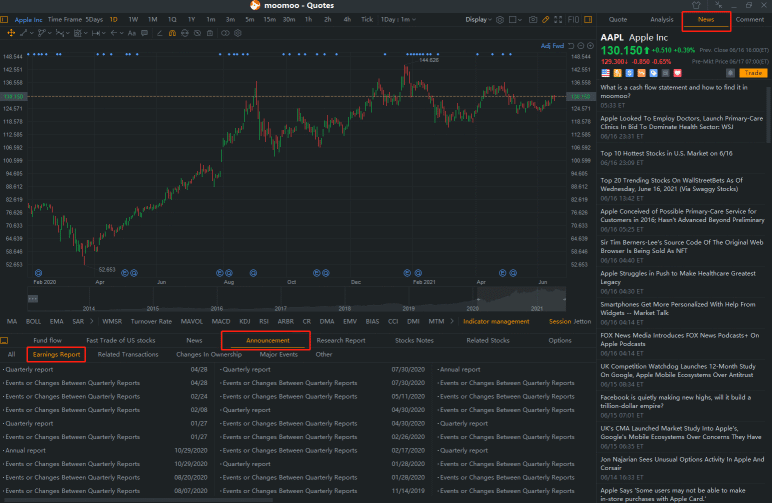
Task: Enable the MACD indicator
Action: tap(221, 321)
